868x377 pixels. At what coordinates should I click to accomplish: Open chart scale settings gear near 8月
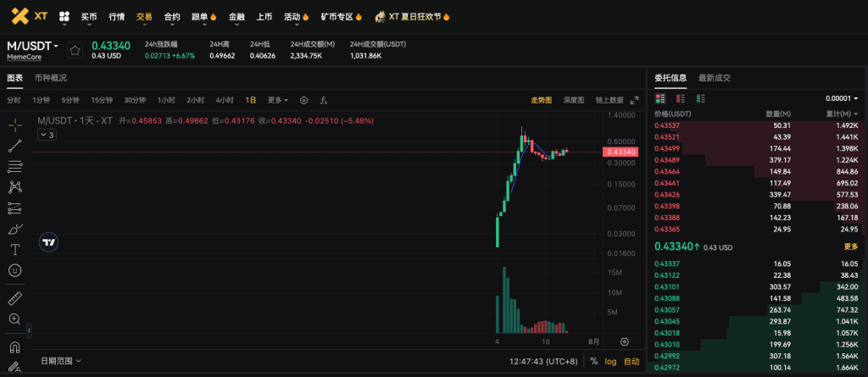click(x=625, y=341)
